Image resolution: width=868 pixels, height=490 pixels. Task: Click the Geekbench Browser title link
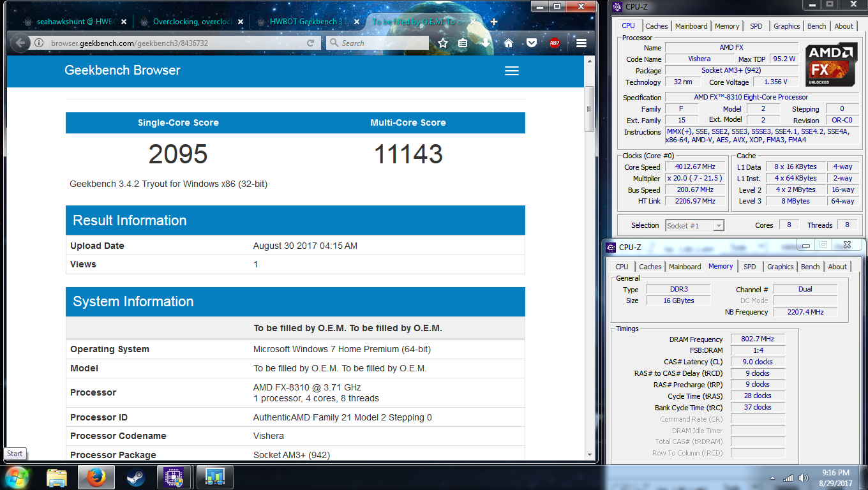pyautogui.click(x=123, y=70)
